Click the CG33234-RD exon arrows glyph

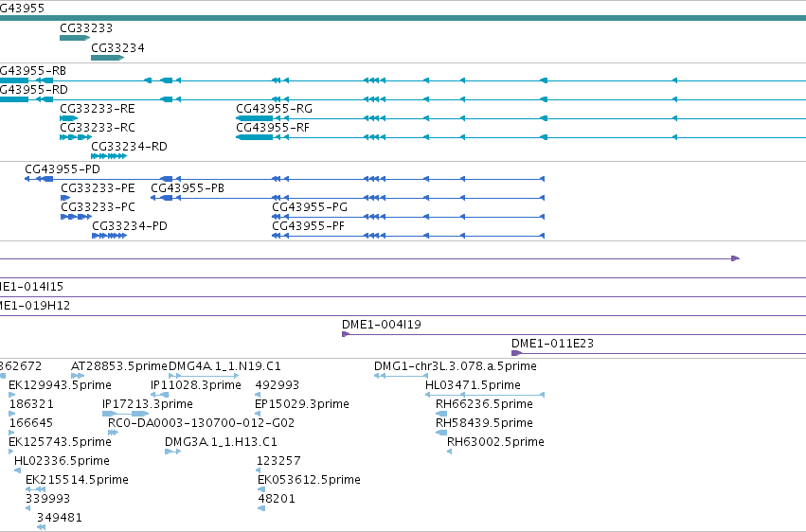(109, 156)
